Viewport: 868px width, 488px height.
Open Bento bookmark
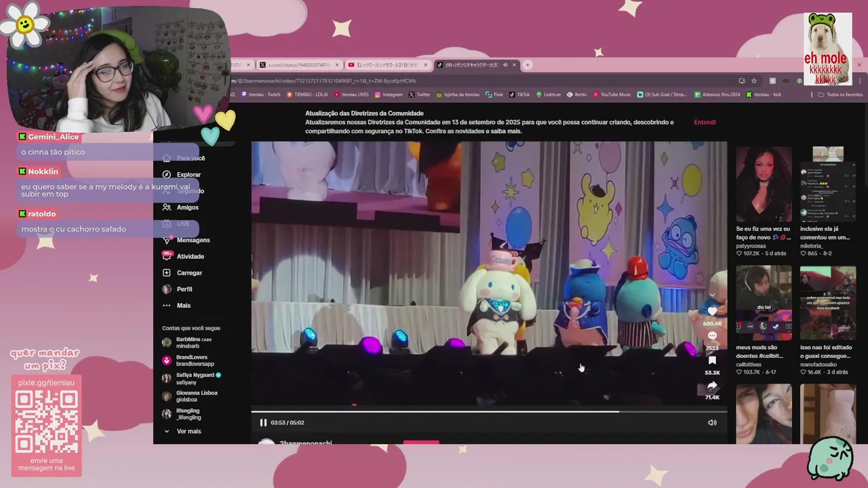[577, 95]
